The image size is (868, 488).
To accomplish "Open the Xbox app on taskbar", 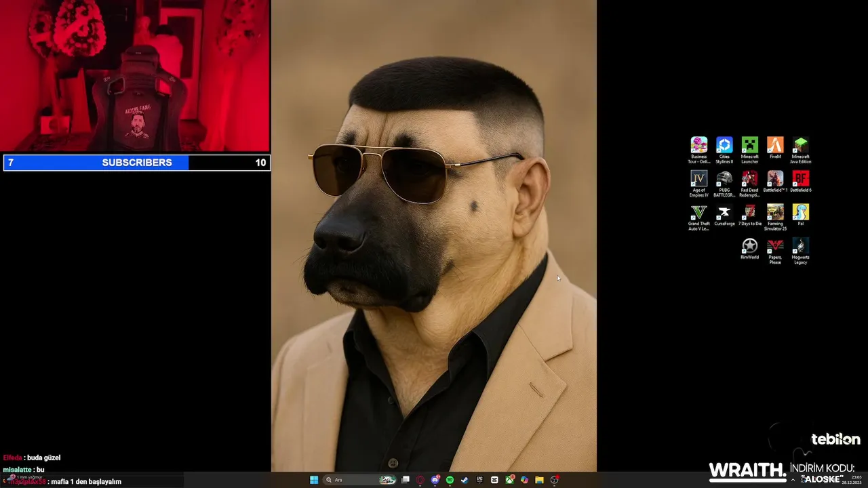I will point(509,480).
